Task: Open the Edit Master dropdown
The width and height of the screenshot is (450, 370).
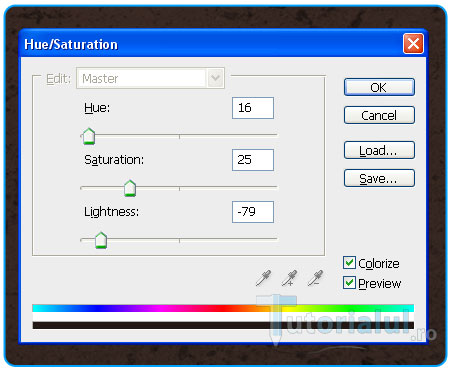Action: (150, 78)
